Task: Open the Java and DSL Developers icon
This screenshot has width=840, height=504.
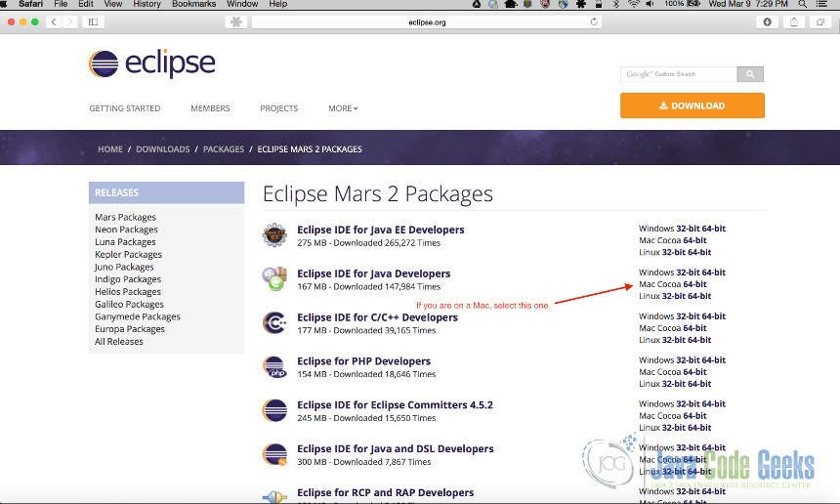Action: [274, 455]
